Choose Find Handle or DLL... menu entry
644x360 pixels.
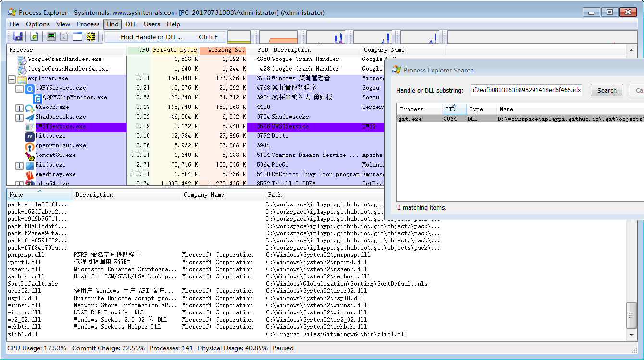pos(166,37)
